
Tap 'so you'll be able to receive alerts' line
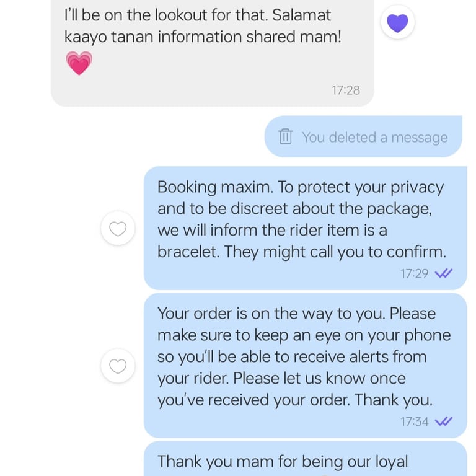pyautogui.click(x=291, y=357)
